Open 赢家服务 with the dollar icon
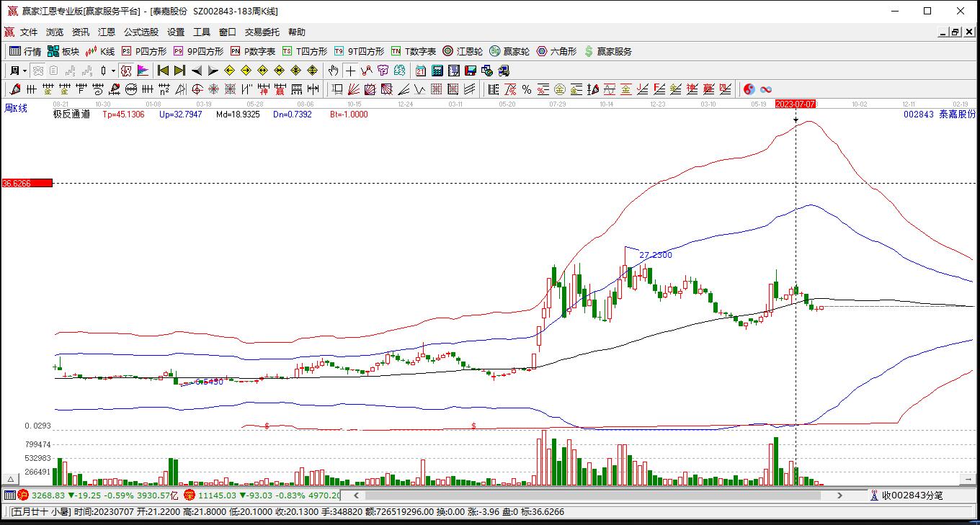This screenshot has height=525, width=980. tap(607, 51)
